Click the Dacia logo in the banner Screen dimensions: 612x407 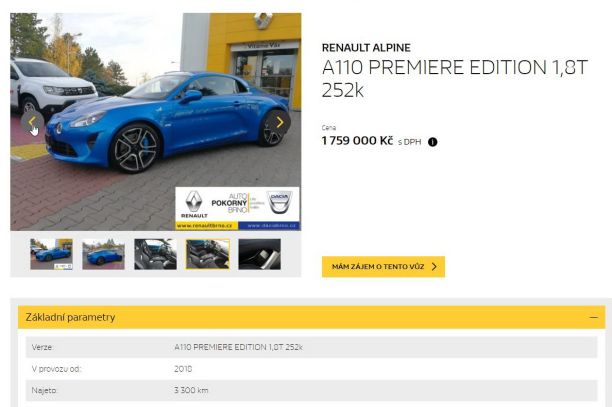click(x=280, y=202)
